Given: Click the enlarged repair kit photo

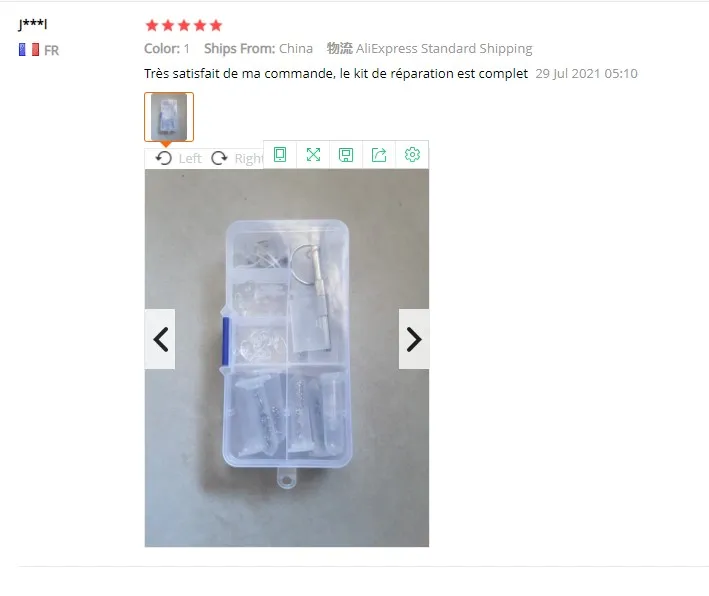Looking at the screenshot, I should click(x=287, y=358).
